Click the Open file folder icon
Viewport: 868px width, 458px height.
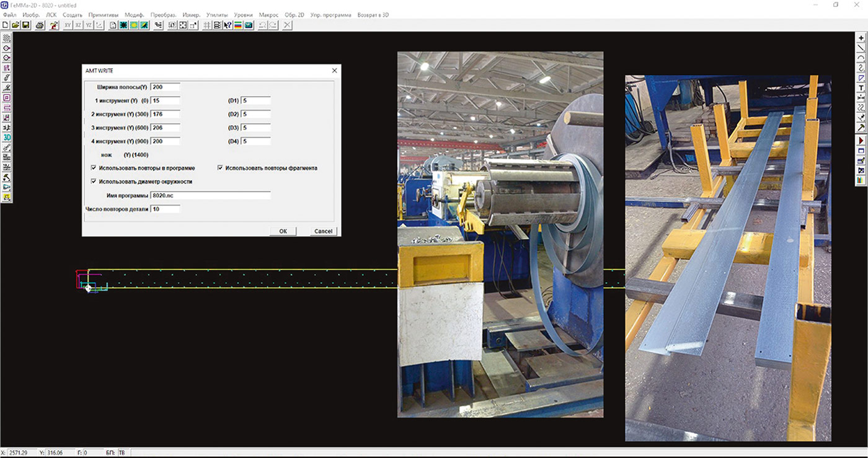click(15, 25)
